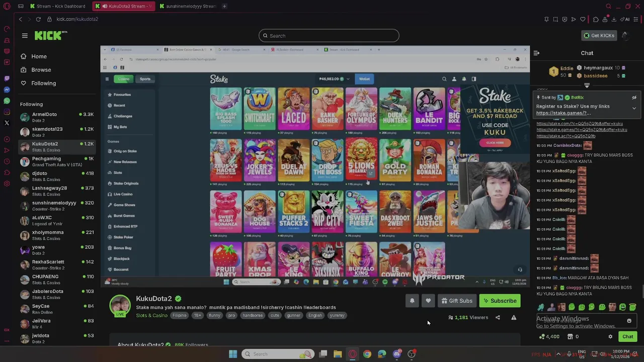Click the Windows taskbar search box
644x362 pixels.
[278, 354]
